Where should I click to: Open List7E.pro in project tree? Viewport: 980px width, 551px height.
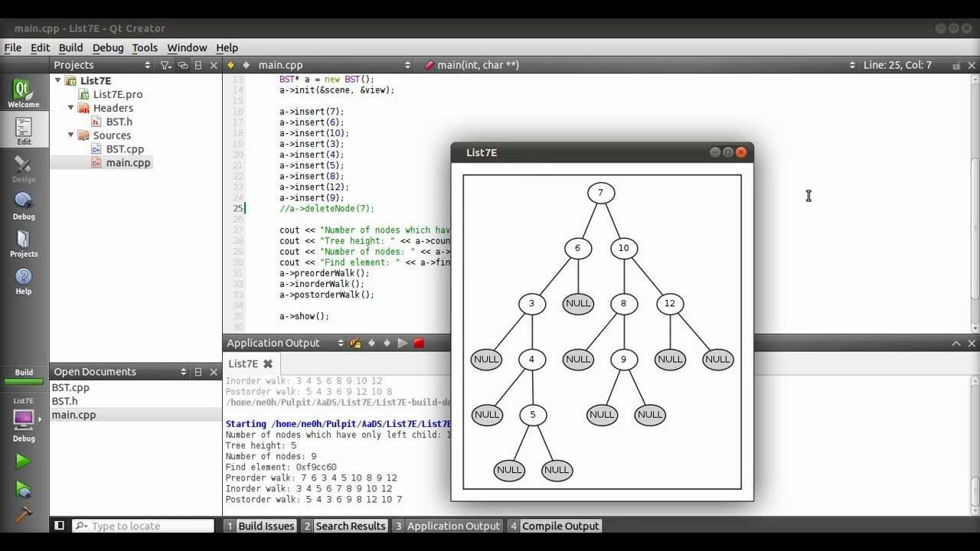pos(117,94)
